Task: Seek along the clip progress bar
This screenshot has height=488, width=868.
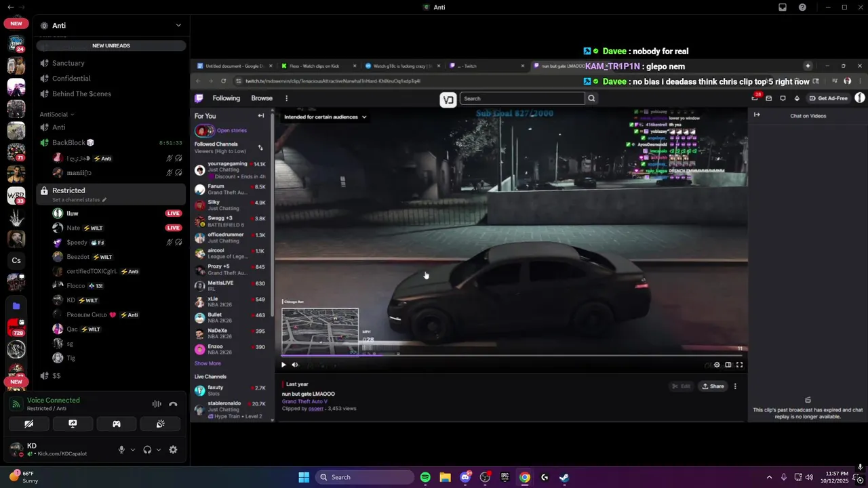Action: (x=513, y=355)
